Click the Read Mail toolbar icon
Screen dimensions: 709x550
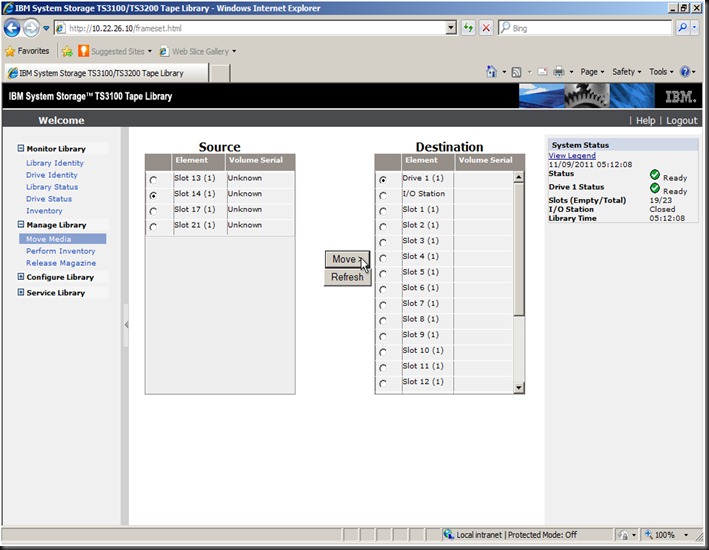(543, 72)
